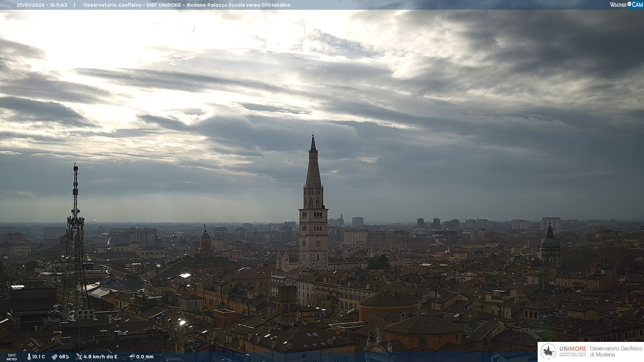Click the UNIMORE wordmark text
This screenshot has height=362, width=644.
573,349
